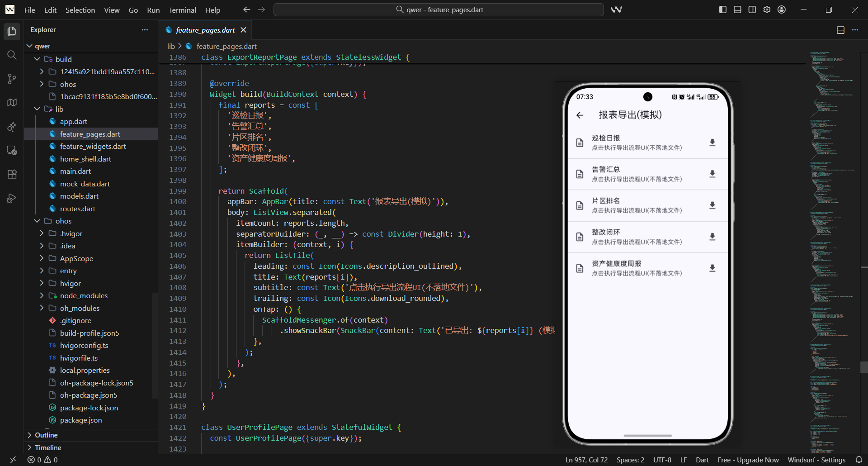Click phone preview back arrow
Viewport: 868px width, 466px height.
click(580, 115)
